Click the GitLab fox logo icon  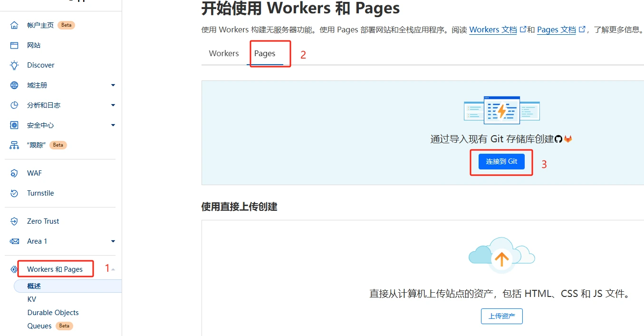click(x=568, y=139)
